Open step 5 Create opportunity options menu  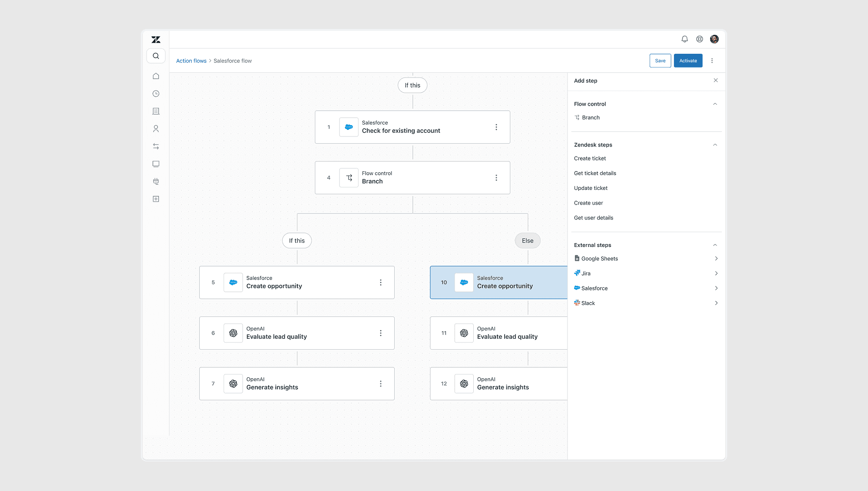381,283
